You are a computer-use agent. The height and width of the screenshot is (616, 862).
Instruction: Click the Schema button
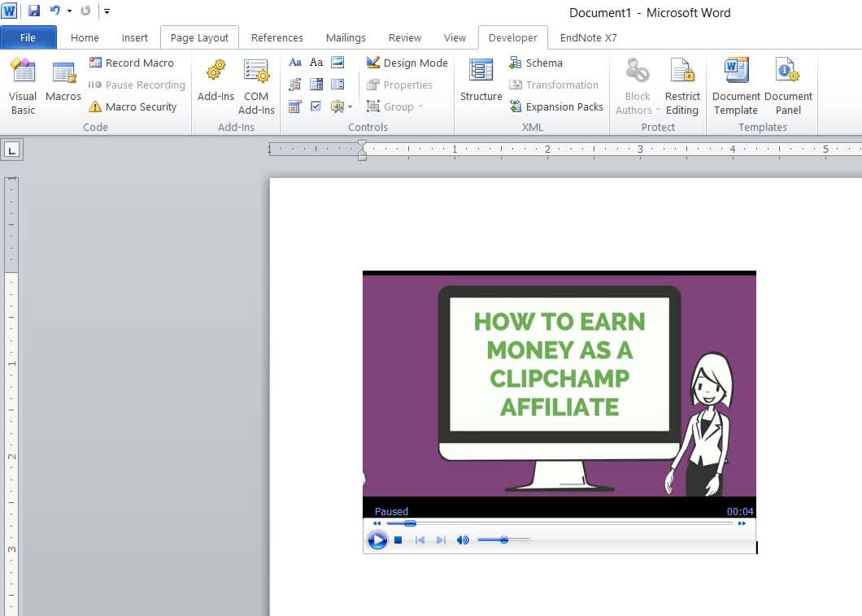[535, 63]
